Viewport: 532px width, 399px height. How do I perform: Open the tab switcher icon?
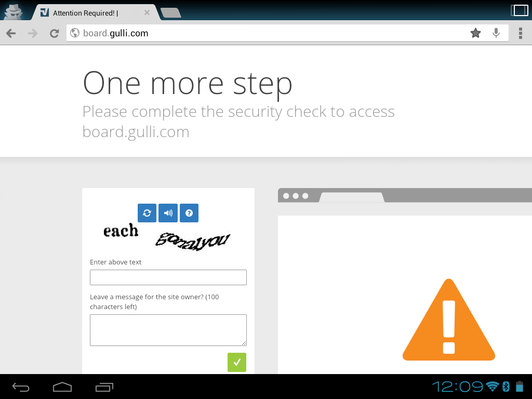point(520,10)
